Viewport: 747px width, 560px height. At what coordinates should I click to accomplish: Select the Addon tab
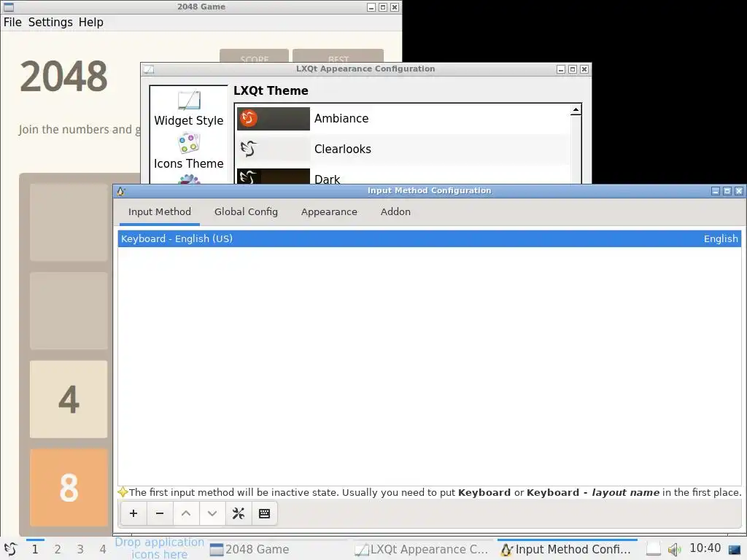[x=395, y=212]
